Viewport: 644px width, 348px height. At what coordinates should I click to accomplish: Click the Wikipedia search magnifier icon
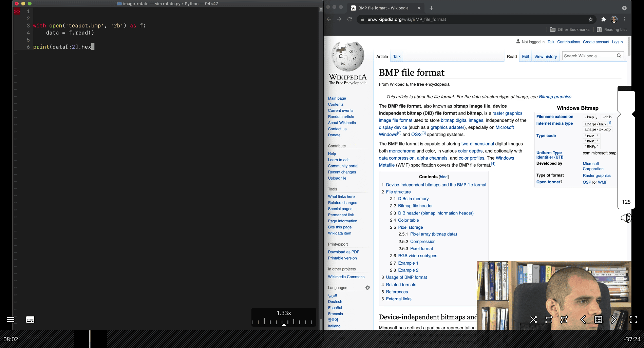[619, 56]
